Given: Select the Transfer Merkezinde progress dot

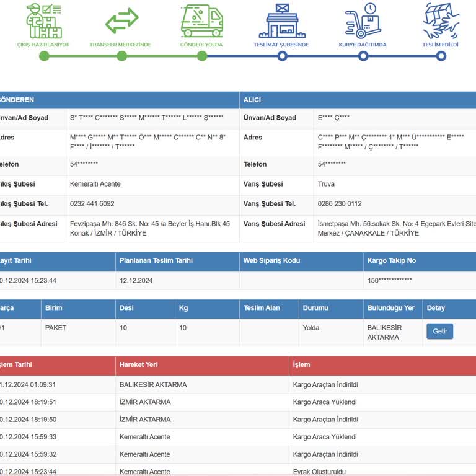Looking at the screenshot, I should tap(121, 56).
